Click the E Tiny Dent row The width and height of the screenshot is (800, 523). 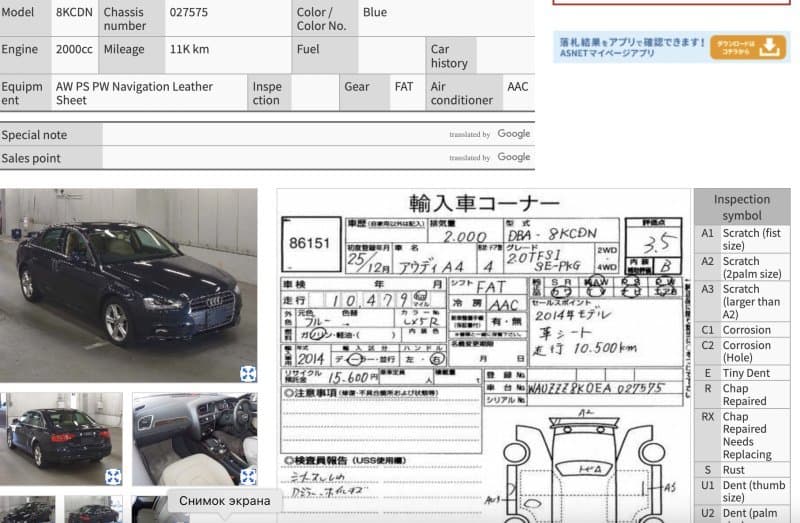[742, 373]
